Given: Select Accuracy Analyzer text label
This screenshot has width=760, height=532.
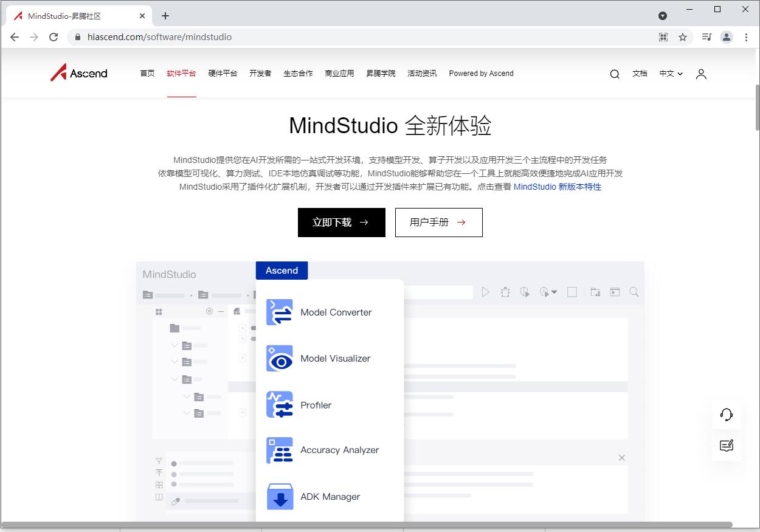Looking at the screenshot, I should pos(339,451).
